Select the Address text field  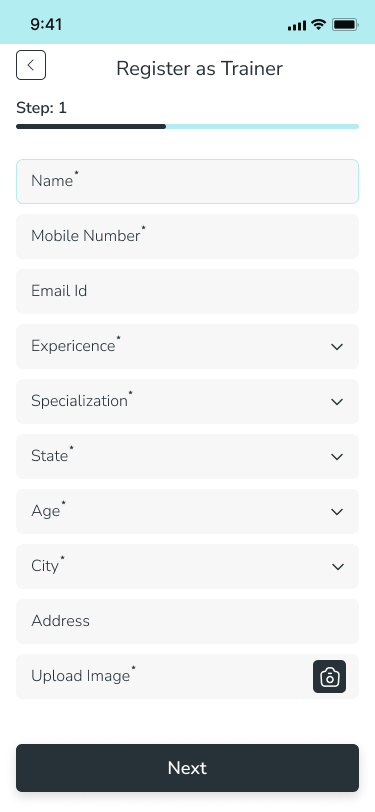pos(188,621)
